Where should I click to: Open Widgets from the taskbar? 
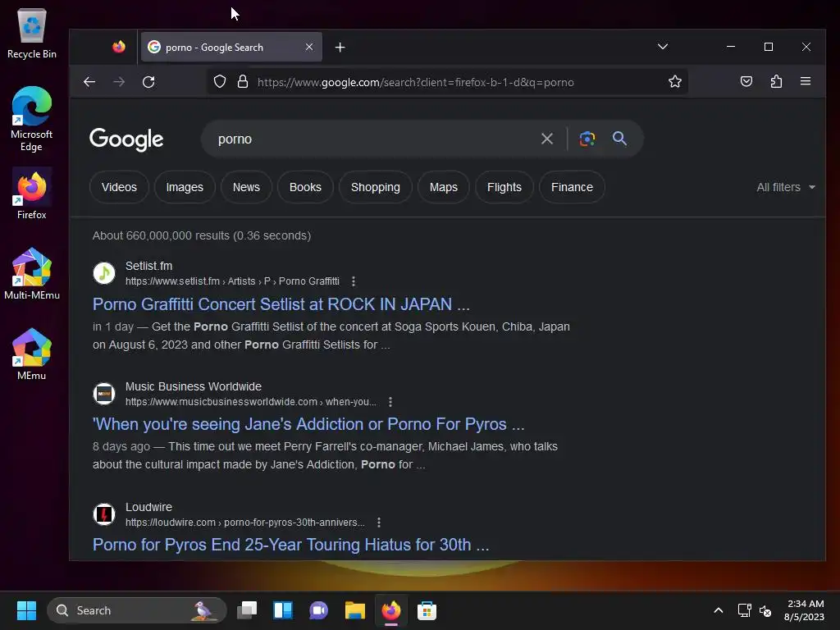tap(283, 610)
